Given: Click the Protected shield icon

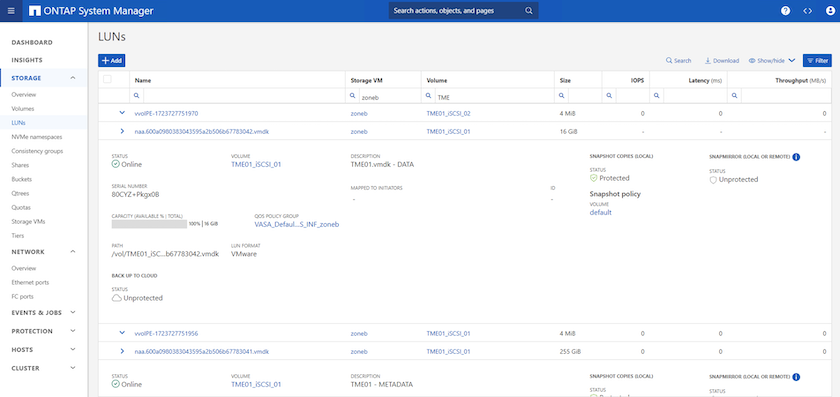Looking at the screenshot, I should point(593,178).
